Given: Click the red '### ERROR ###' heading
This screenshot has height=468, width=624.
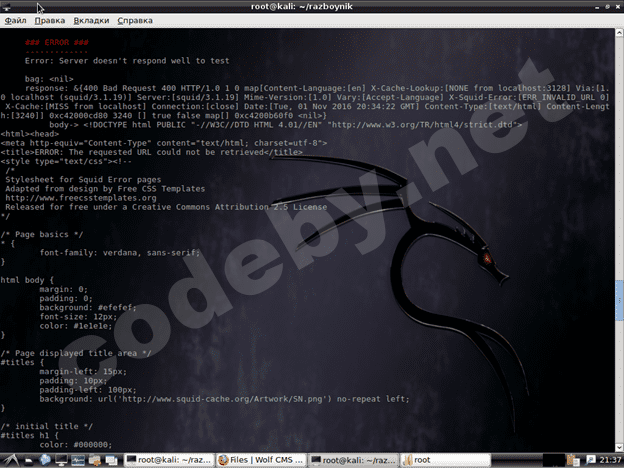Looking at the screenshot, I should pos(57,43).
